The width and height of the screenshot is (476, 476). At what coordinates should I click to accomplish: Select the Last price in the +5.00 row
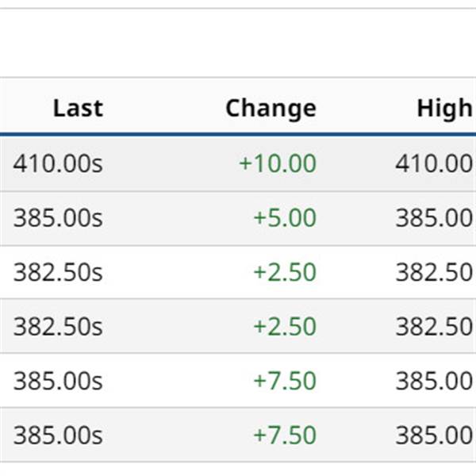[58, 217]
